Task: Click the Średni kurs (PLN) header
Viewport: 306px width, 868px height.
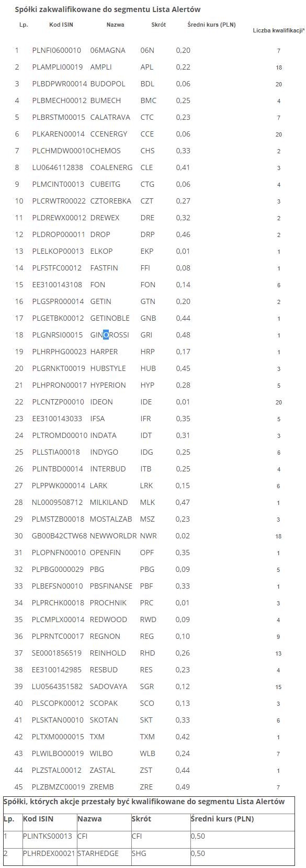Action: 211,25
